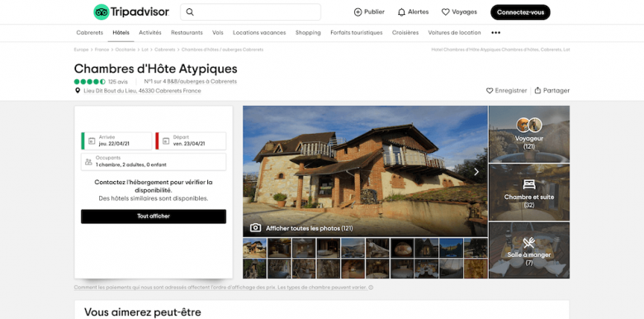Open the Chambre et suite (32) tile
The image size is (644, 319).
pos(529,193)
